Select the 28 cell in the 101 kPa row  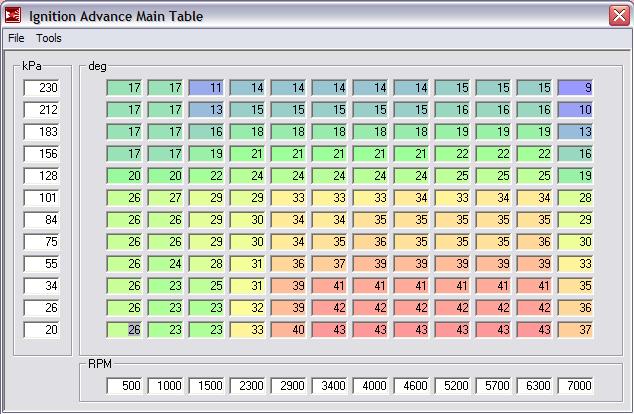click(575, 198)
